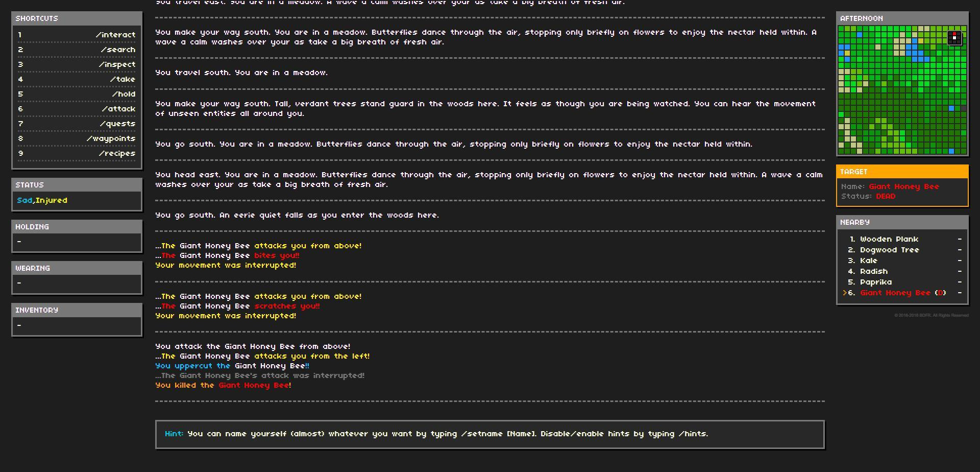Screen dimensions: 980x472
Task: Select Radish in the Nearby panel
Action: coord(902,271)
